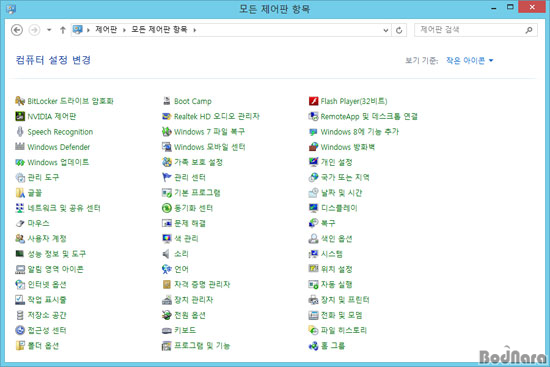
Task: Go back with the Back arrow
Action: (17, 30)
